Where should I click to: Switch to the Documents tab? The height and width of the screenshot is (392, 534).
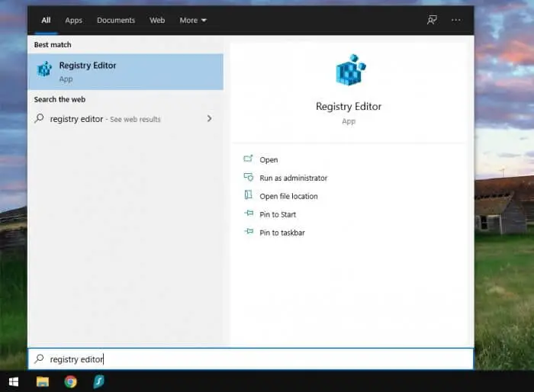coord(116,20)
